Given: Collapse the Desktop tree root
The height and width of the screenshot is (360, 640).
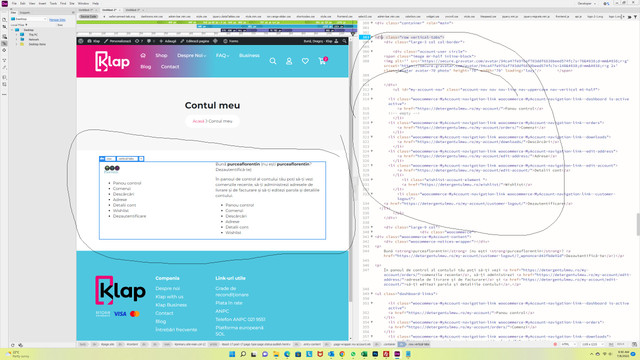Looking at the screenshot, I should (12, 30).
